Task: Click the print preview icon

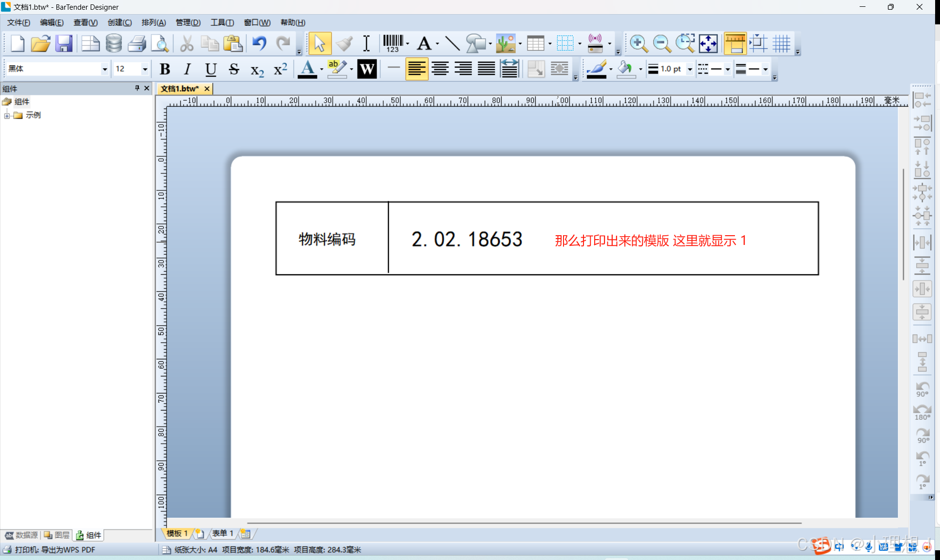Action: coord(160,43)
